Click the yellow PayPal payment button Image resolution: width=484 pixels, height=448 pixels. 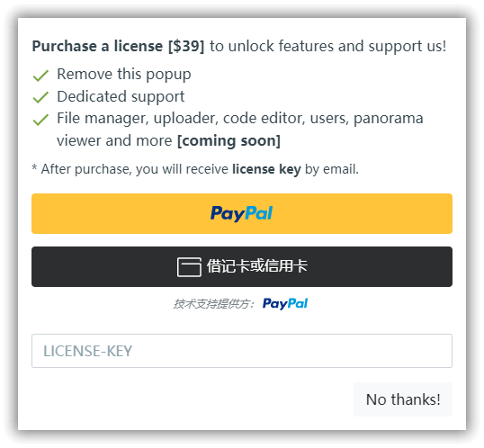(x=242, y=214)
